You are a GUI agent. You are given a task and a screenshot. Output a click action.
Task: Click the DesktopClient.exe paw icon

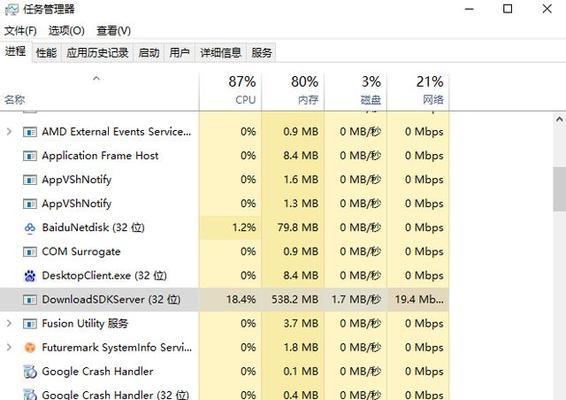[x=30, y=276]
